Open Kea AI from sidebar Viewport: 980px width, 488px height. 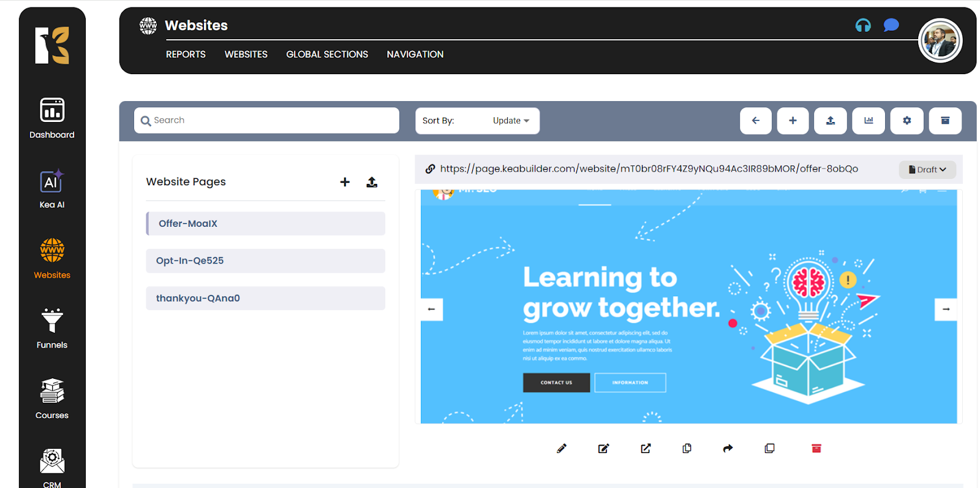(52, 189)
